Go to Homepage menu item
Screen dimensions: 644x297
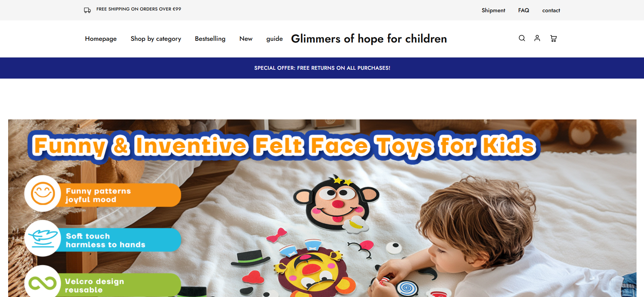pyautogui.click(x=101, y=39)
